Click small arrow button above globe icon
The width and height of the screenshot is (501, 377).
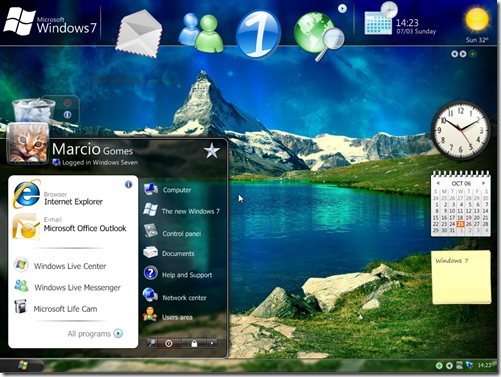[342, 8]
